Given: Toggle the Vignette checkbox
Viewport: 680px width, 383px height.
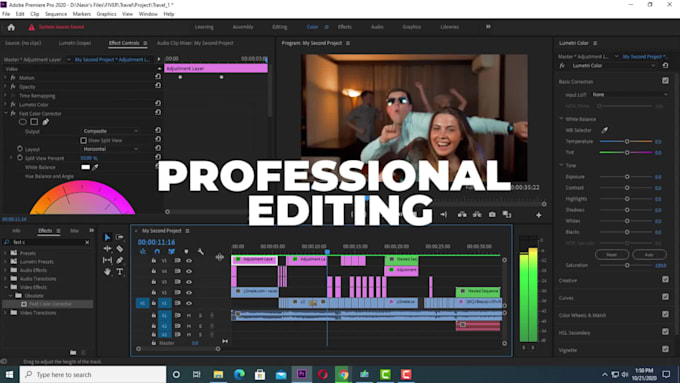Looking at the screenshot, I should tap(665, 349).
